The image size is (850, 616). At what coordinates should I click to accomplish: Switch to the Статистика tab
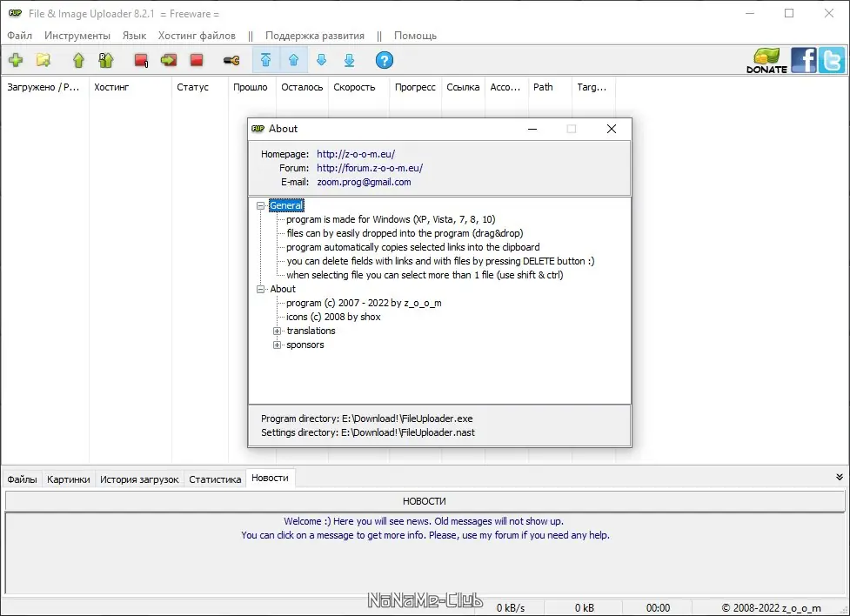pos(215,479)
